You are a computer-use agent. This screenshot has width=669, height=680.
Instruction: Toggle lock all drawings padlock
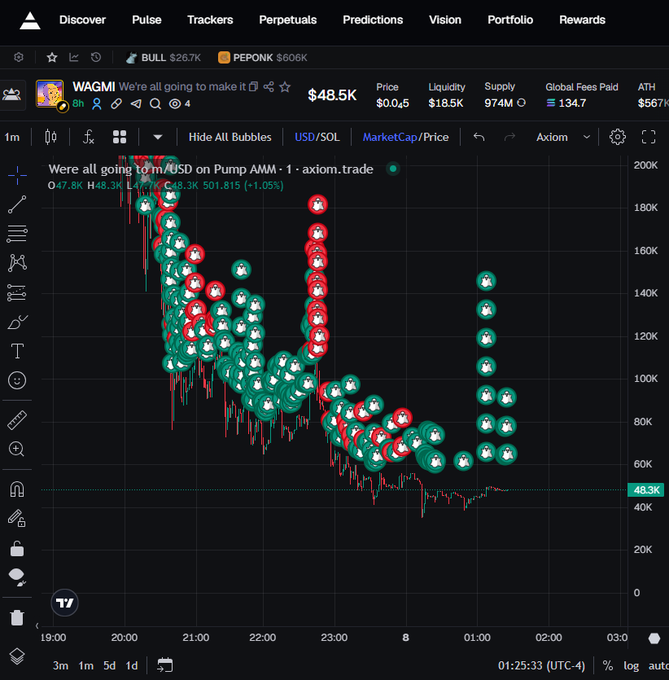click(x=17, y=548)
